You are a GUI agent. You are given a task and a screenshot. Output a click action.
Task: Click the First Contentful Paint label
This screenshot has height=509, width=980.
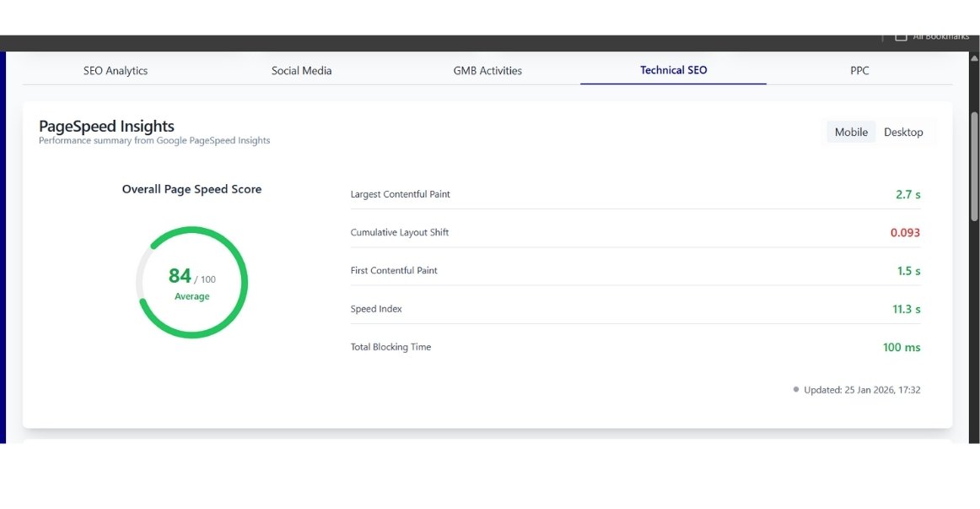[x=394, y=271]
